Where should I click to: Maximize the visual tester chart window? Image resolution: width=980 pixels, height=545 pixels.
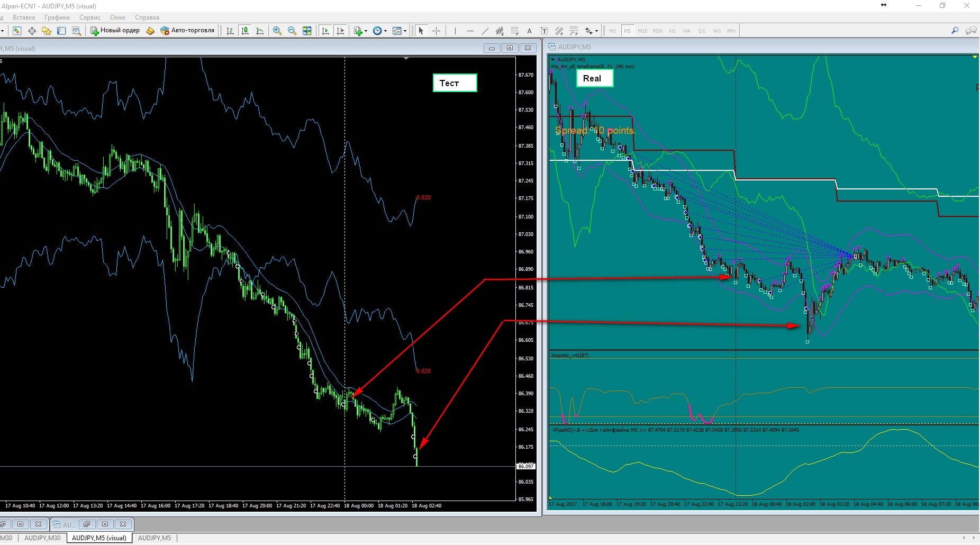click(x=510, y=48)
